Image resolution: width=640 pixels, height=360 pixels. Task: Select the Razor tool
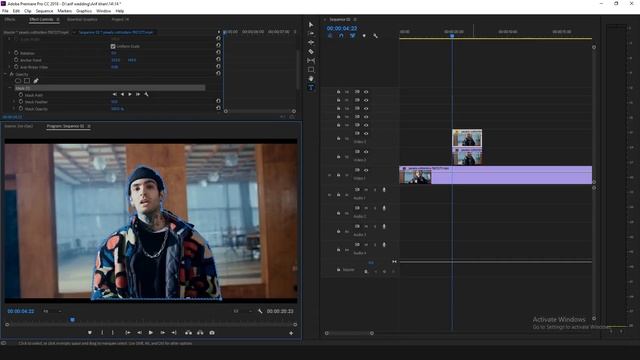tap(311, 51)
